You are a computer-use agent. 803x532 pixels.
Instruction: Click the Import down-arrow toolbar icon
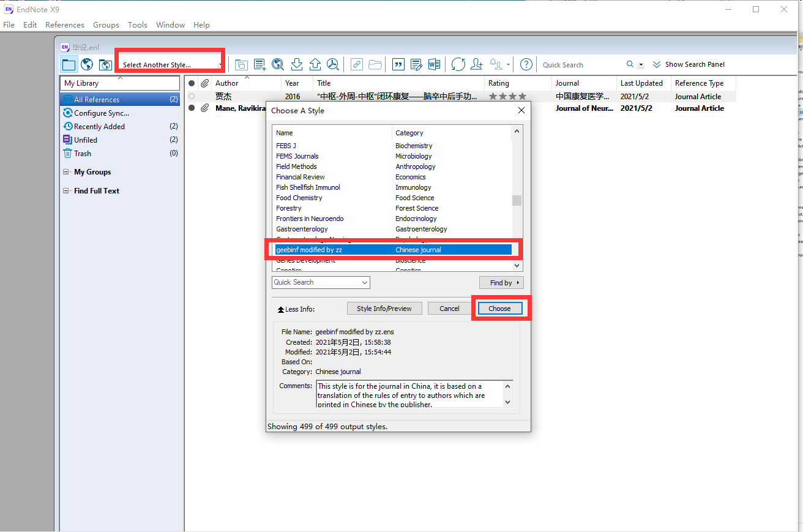pos(297,64)
